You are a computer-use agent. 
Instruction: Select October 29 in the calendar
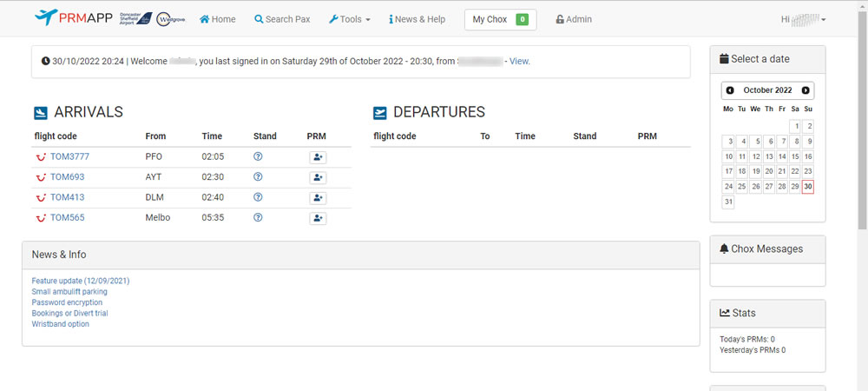click(795, 187)
